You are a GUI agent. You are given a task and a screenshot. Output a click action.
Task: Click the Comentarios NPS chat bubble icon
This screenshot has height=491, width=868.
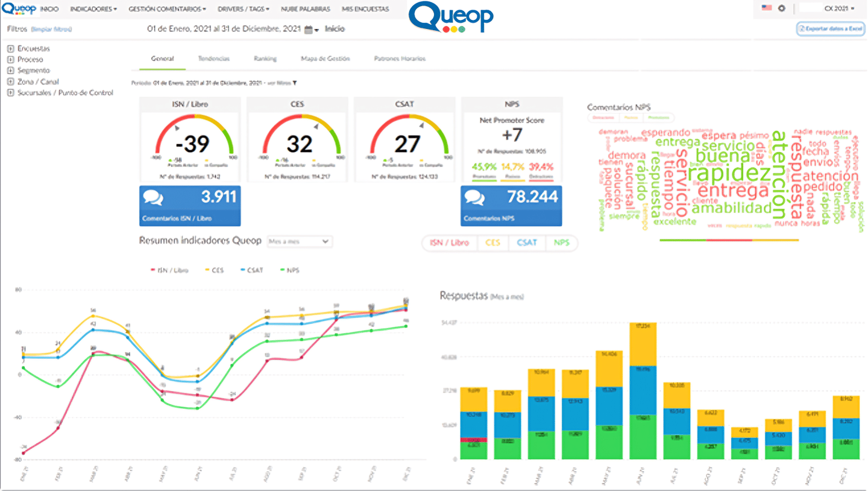click(x=475, y=198)
